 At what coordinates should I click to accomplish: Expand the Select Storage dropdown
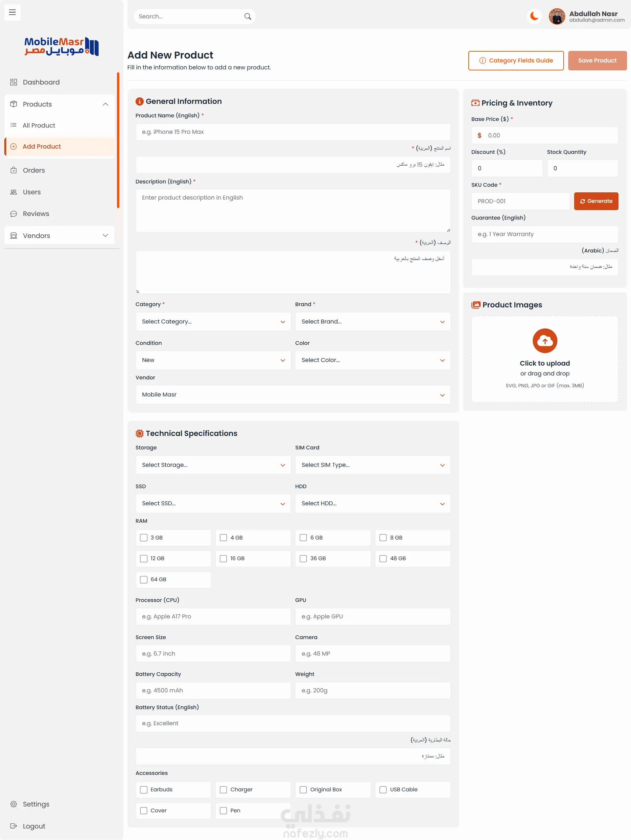click(x=213, y=465)
